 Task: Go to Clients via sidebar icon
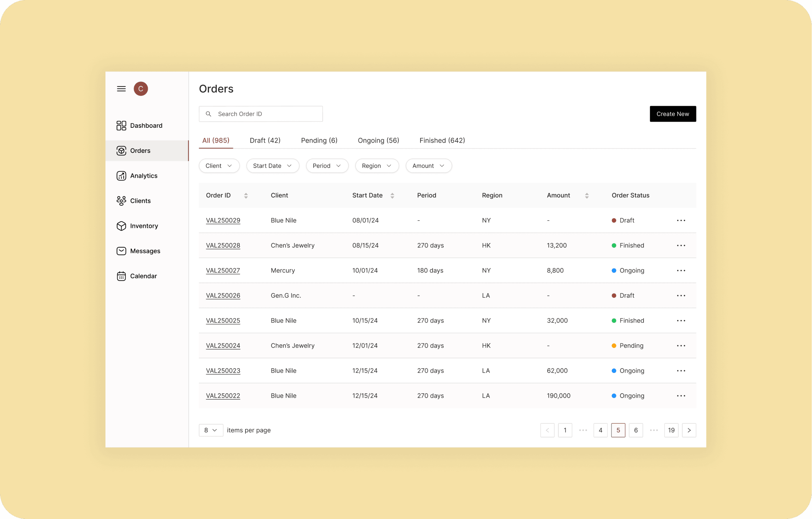(121, 201)
